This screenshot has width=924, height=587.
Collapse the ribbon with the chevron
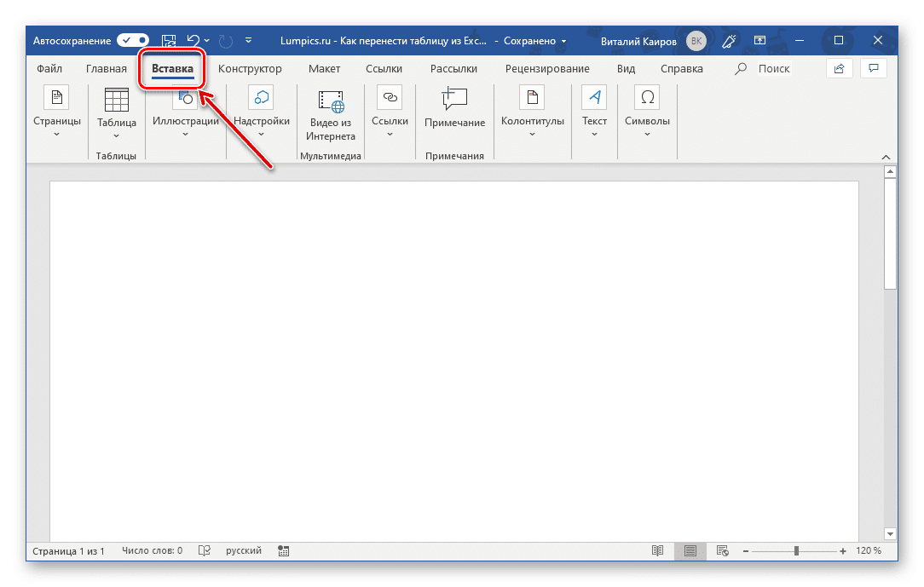[x=886, y=157]
